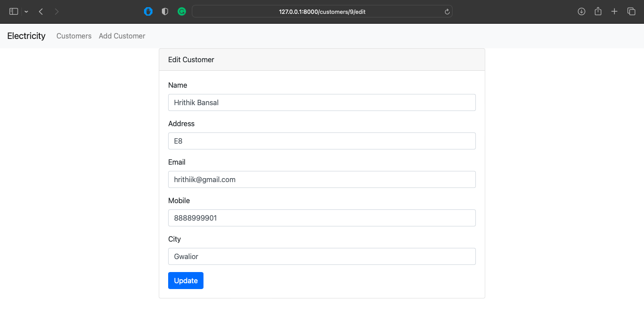Select the Address input containing E8
644x315 pixels.
pyautogui.click(x=322, y=141)
